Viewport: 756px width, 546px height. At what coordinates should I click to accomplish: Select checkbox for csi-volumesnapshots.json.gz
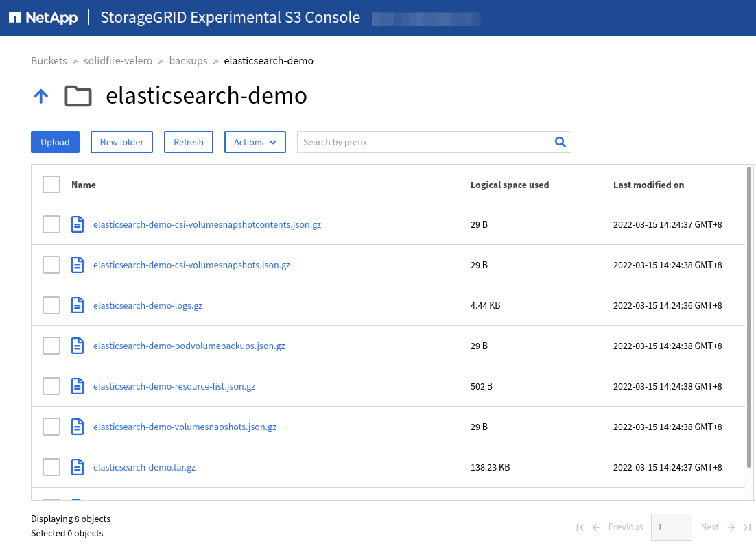pos(51,265)
